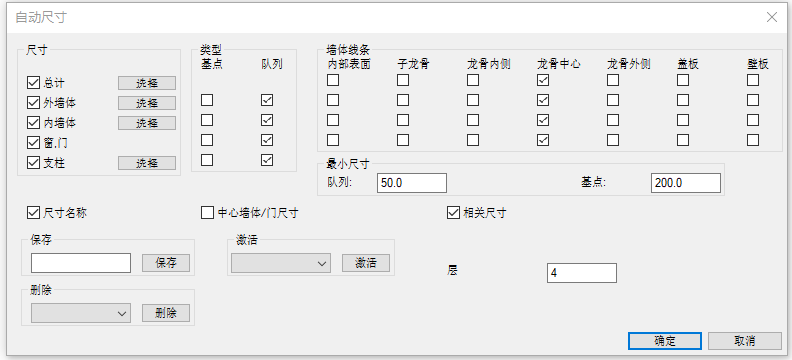
Task: Click the 激活 button
Action: pos(366,263)
